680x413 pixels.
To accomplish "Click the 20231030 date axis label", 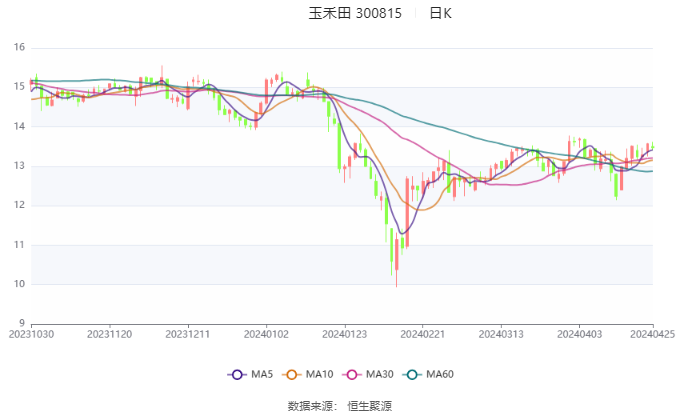I will 31,334.
